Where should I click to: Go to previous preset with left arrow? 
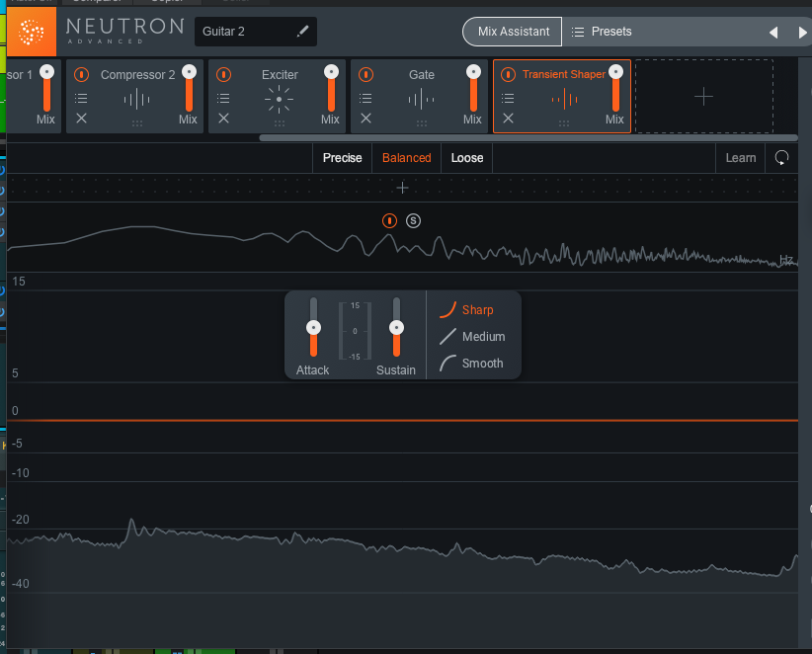click(773, 33)
